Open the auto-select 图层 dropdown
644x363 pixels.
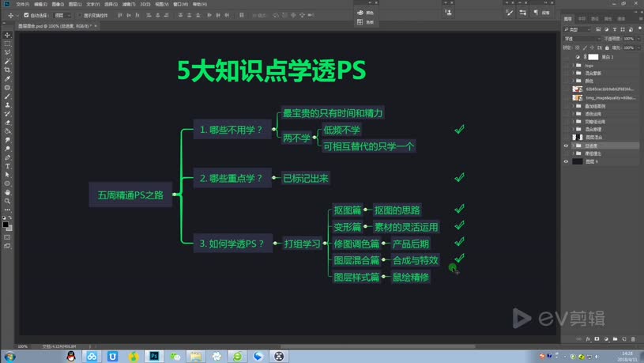63,15
